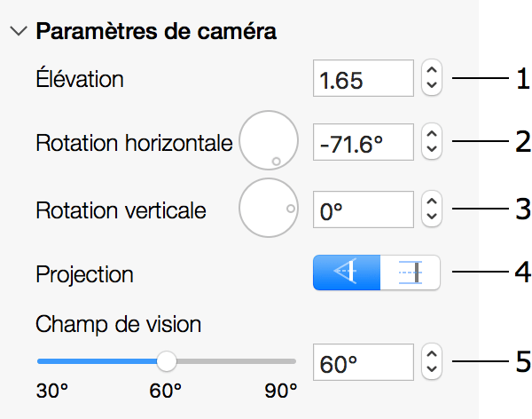Decrease Rotation horizontale using the down arrow
532x419 pixels.
coord(432,149)
